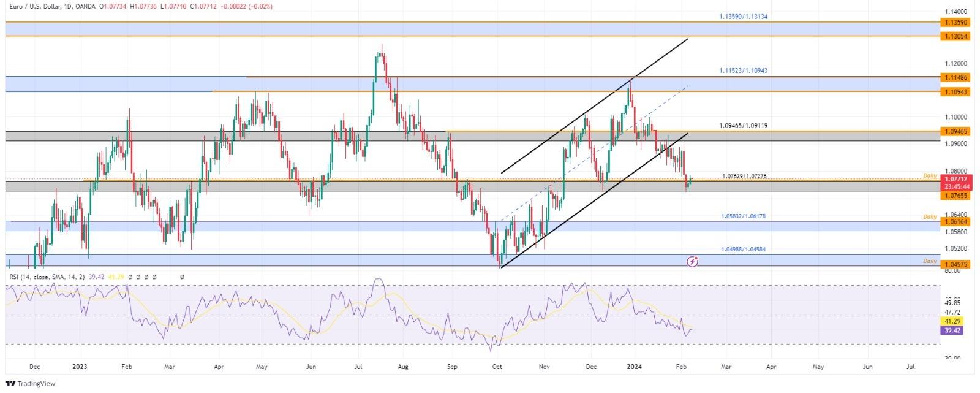Click the −0.00022 (−0.02%) change in header
The width and height of the screenshot is (980, 393).
[x=246, y=6]
